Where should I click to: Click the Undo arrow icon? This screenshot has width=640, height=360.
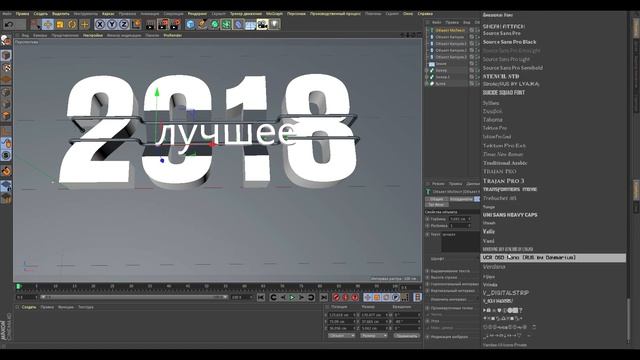[9, 24]
